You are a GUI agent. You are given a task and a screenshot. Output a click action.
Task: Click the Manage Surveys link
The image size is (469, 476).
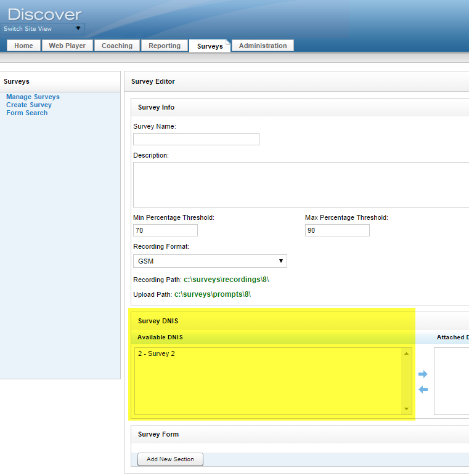pos(33,97)
